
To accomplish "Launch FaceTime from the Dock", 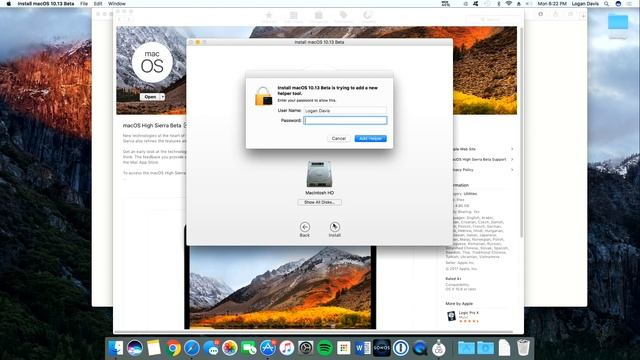I will 249,348.
